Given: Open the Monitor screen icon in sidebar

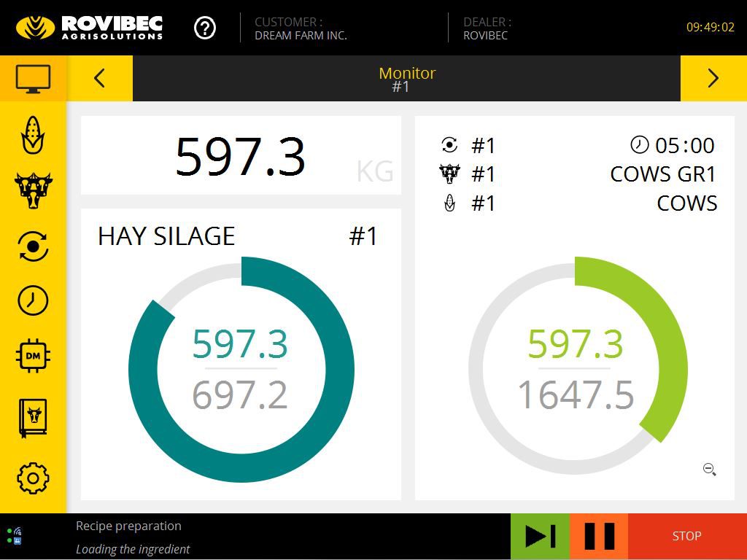Looking at the screenshot, I should (33, 79).
